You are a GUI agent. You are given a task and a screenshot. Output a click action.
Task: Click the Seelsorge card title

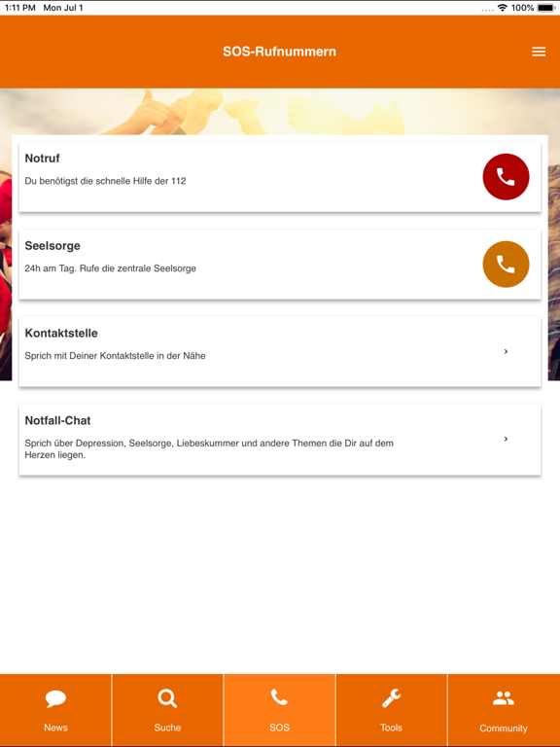[x=52, y=246]
